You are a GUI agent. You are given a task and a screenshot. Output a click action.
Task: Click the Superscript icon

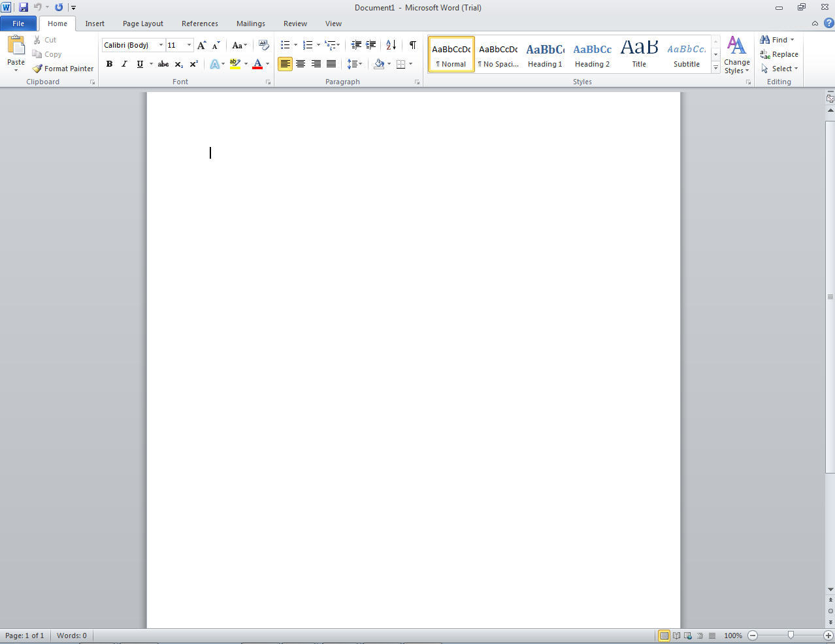click(193, 64)
